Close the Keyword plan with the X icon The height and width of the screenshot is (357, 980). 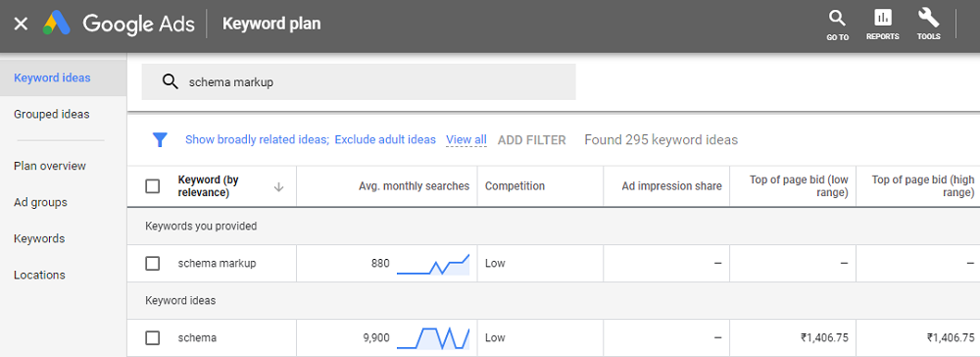[21, 25]
